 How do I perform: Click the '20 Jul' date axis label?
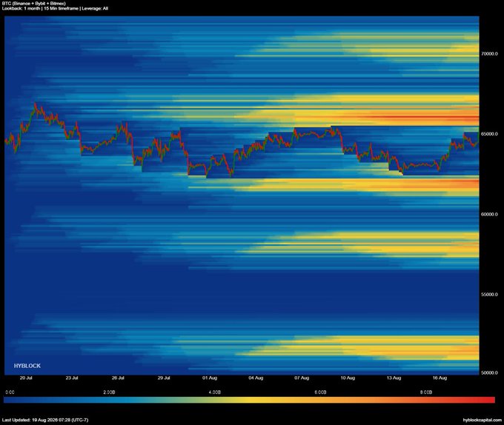[x=26, y=378]
